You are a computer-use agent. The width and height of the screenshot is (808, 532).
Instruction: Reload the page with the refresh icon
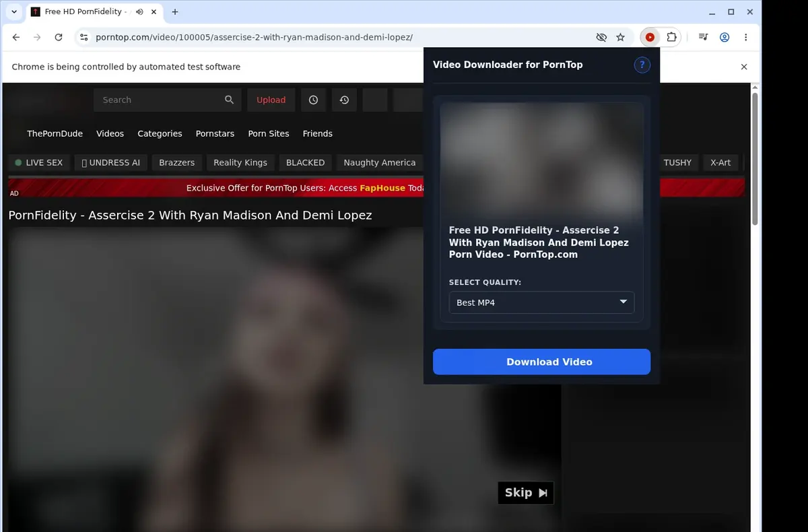click(59, 38)
